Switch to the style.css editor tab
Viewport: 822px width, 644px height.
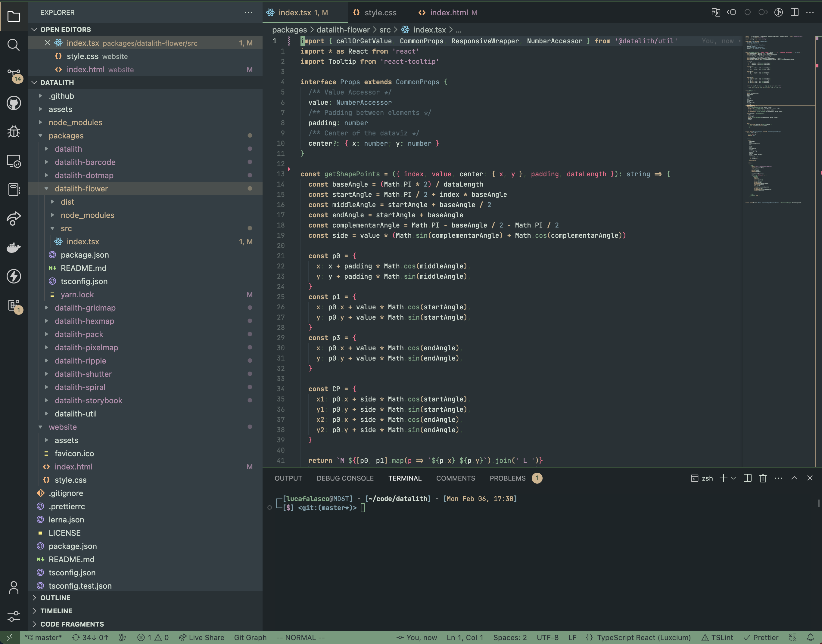click(380, 12)
